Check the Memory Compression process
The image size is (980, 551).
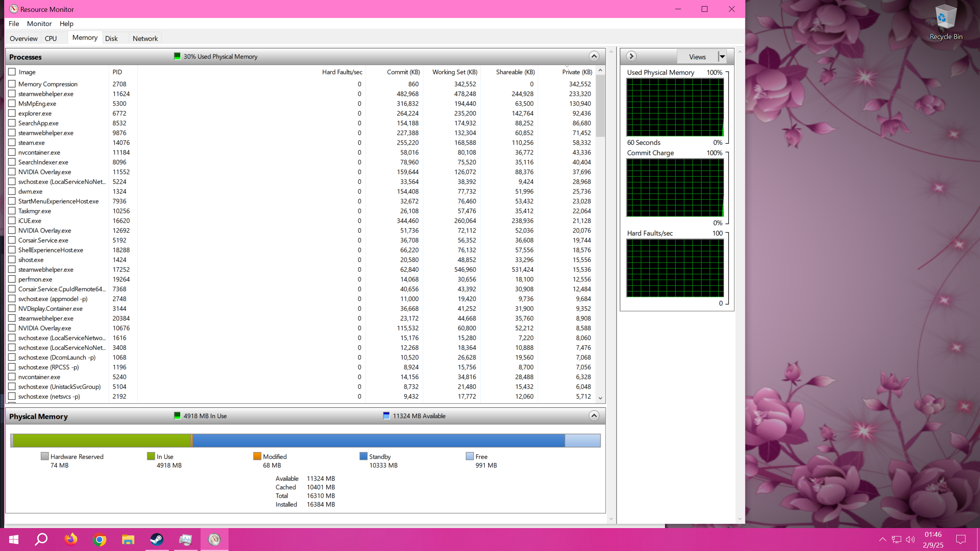point(12,83)
